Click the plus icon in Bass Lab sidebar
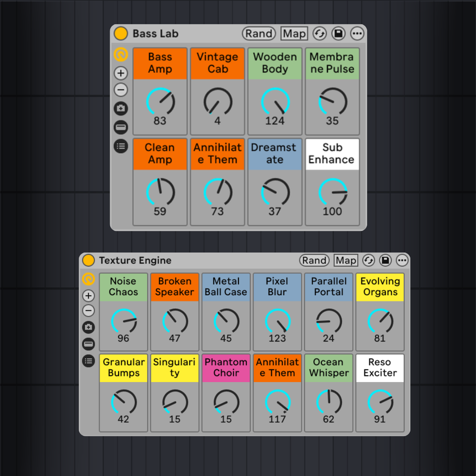This screenshot has height=476, width=476. [x=121, y=73]
